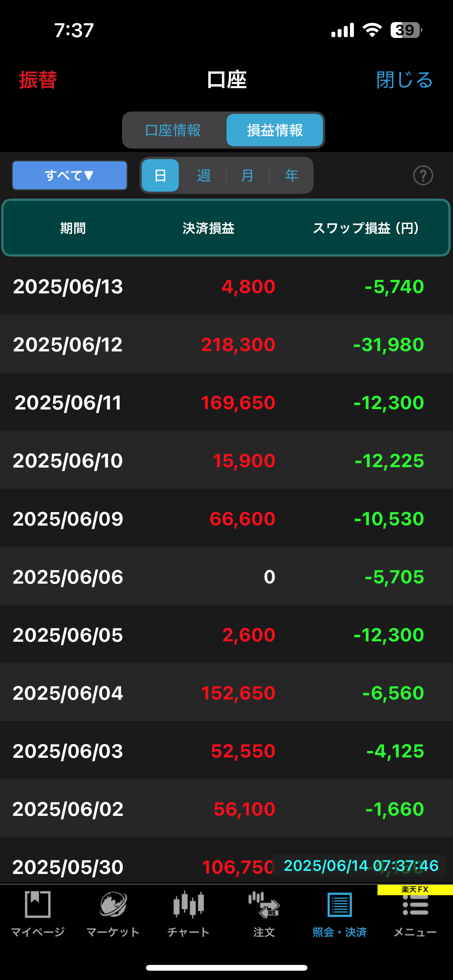Switch period to 年 (yearly)
Viewport: 453px width, 980px height.
pyautogui.click(x=291, y=176)
